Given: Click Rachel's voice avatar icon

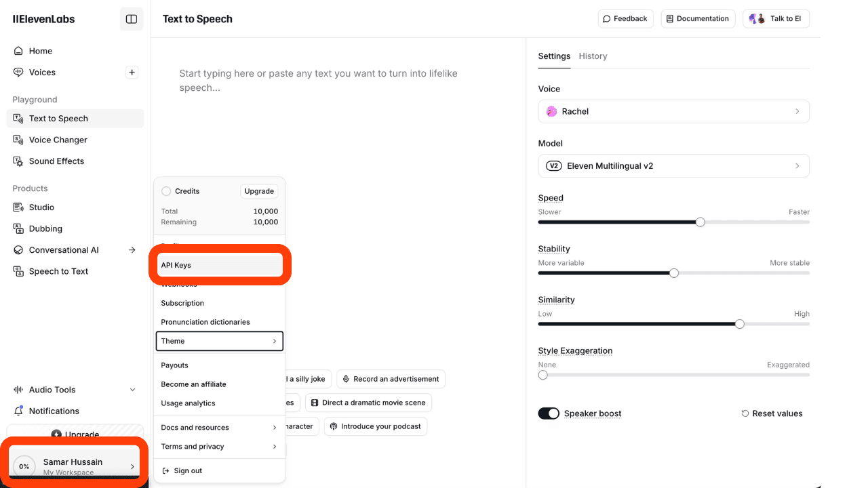Looking at the screenshot, I should (551, 111).
